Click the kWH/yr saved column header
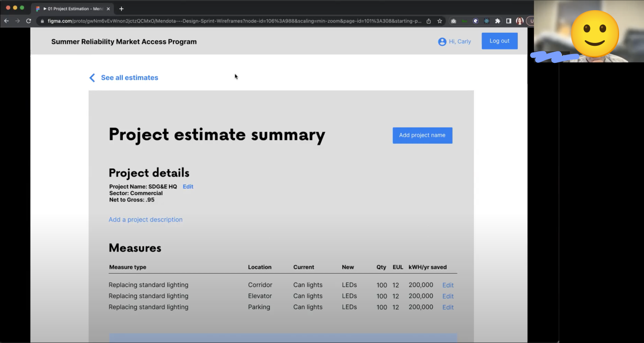Viewport: 644px width, 343px height. pos(427,267)
